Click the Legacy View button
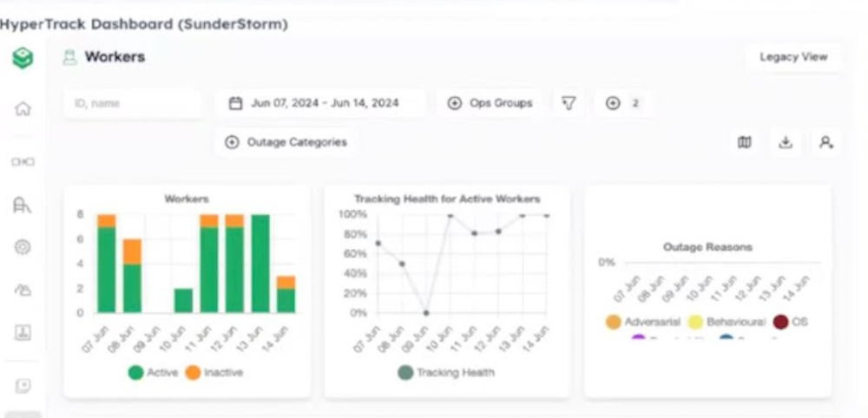Screen dimensions: 868x418 793,57
